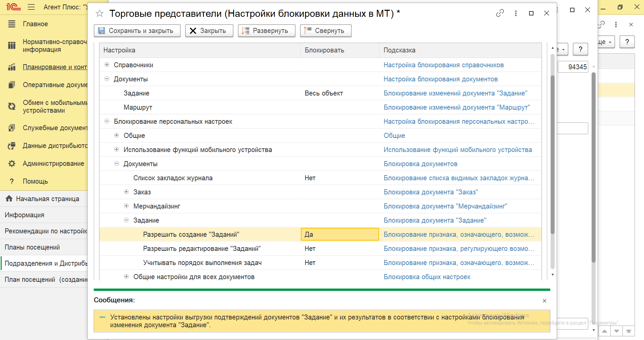
Task: Expand Общие настройки для всех документов
Action: (126, 276)
